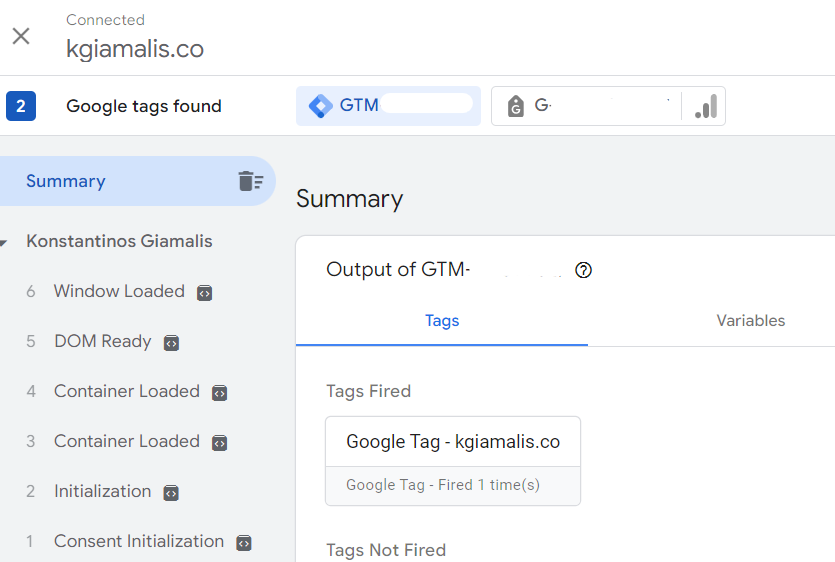Click the API call icon next to Initialization
The image size is (835, 562).
tap(171, 493)
